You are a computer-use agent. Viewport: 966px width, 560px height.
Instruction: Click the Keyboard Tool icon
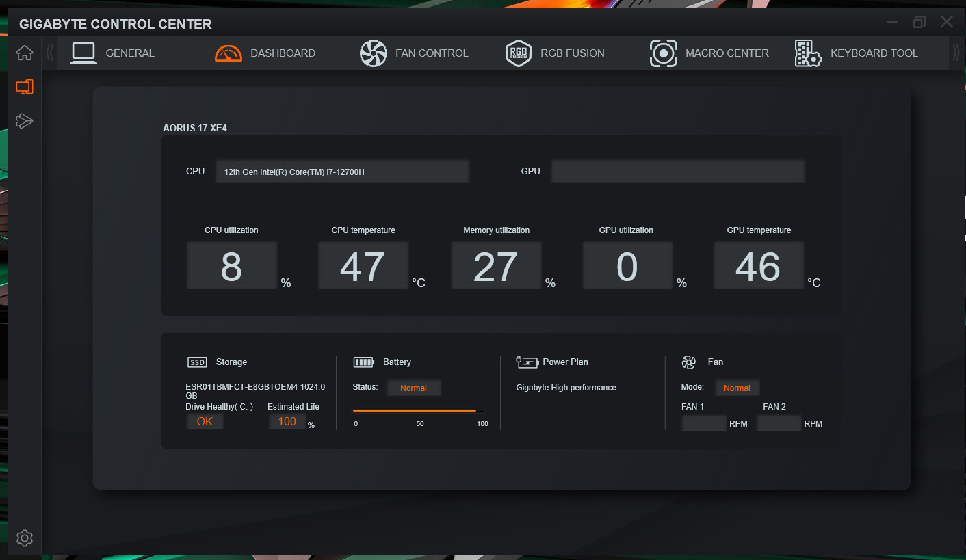808,53
